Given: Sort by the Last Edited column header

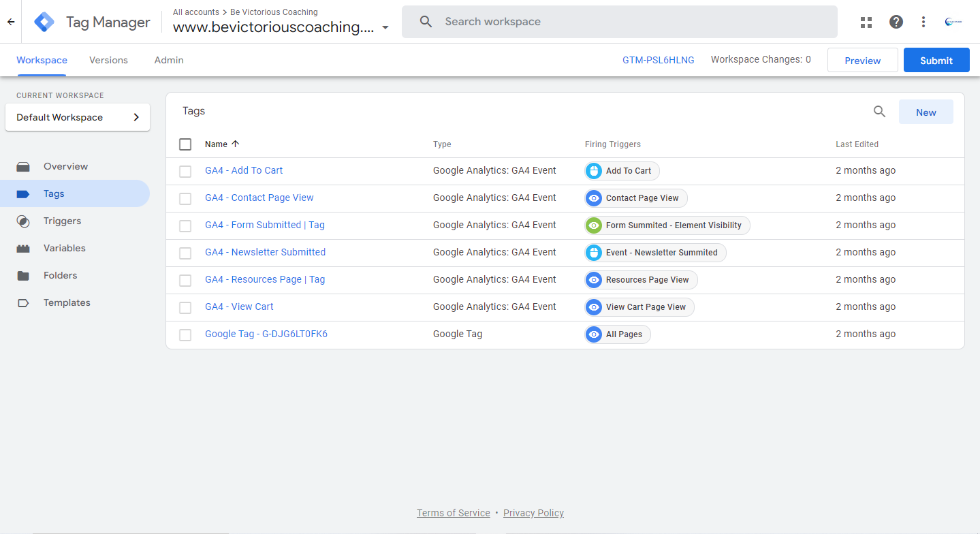Looking at the screenshot, I should click(857, 144).
